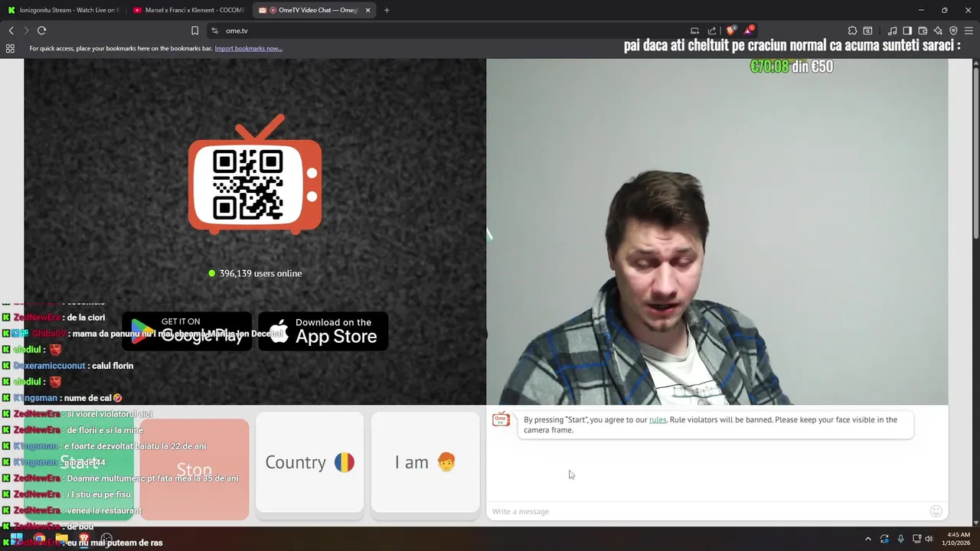Open Google Chrome from the taskbar
The height and width of the screenshot is (551, 980).
(x=39, y=539)
